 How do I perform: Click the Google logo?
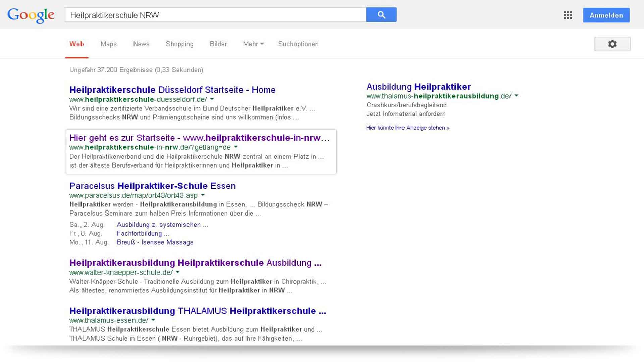point(31,15)
